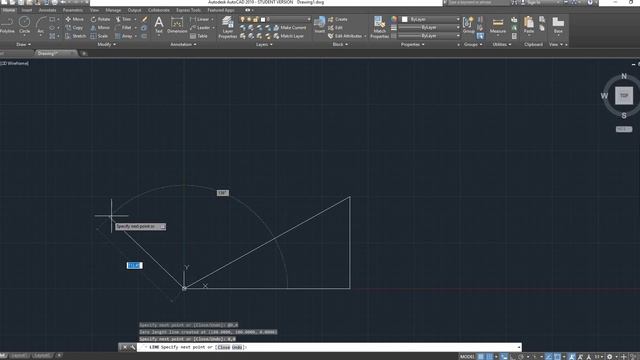Image resolution: width=640 pixels, height=360 pixels.
Task: Switch to the Annotate ribbon tab
Action: click(x=47, y=10)
